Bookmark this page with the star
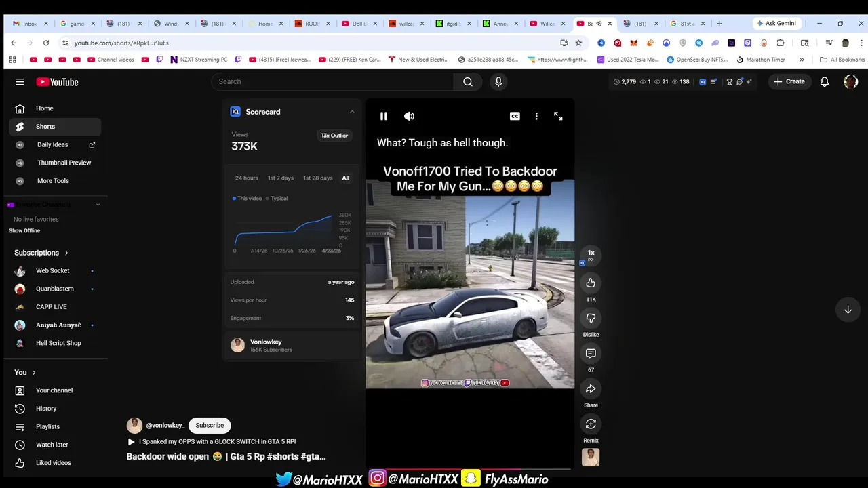This screenshot has width=868, height=488. 578,43
